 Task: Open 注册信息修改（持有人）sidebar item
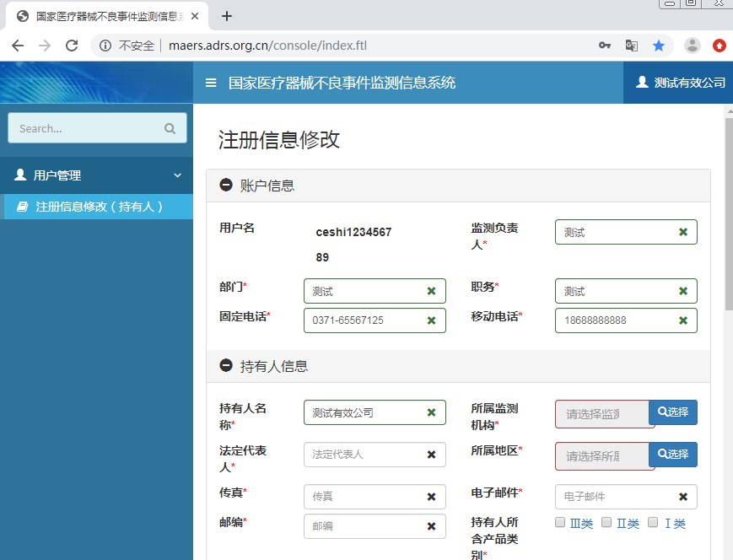click(x=99, y=207)
